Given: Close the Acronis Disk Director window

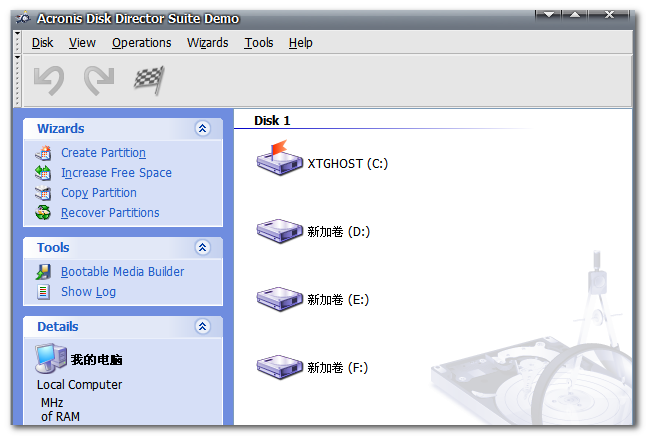Looking at the screenshot, I should pos(609,15).
